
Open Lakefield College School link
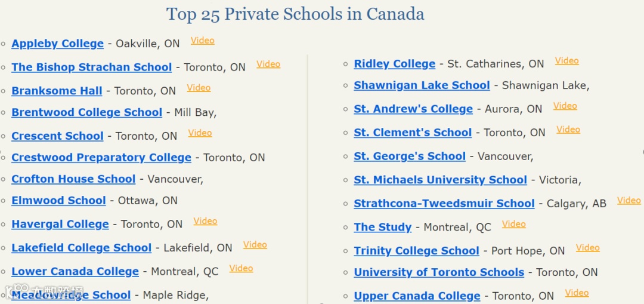pos(81,248)
